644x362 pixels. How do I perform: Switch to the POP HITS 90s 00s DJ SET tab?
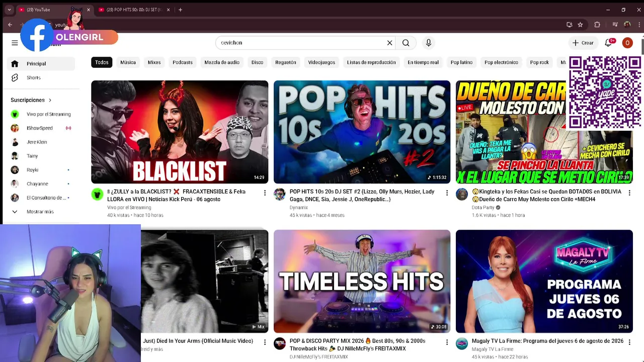(x=134, y=10)
